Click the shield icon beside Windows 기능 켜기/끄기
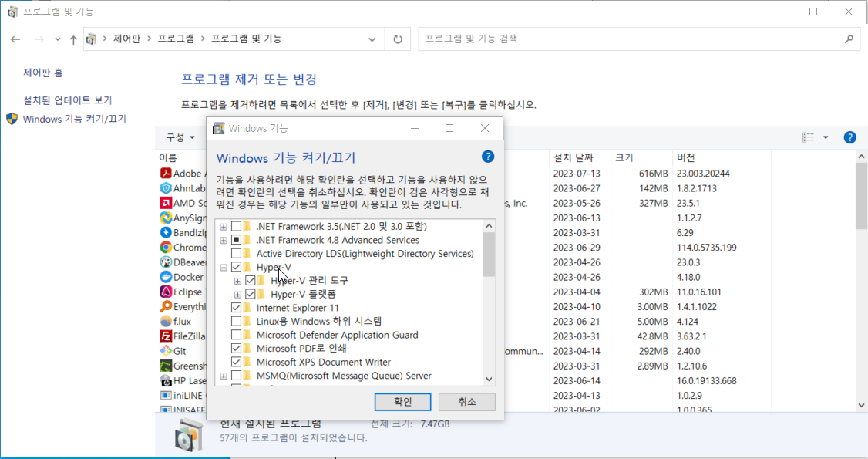The height and width of the screenshot is (459, 868). coord(12,119)
